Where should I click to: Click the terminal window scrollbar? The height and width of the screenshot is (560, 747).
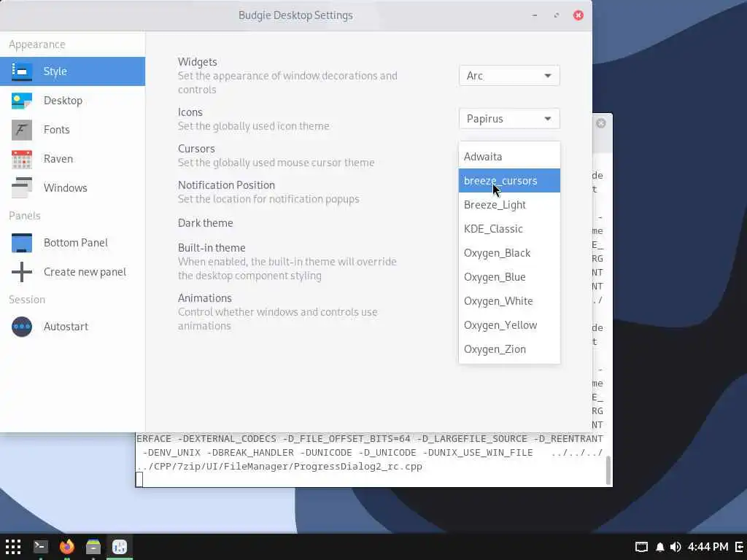608,470
